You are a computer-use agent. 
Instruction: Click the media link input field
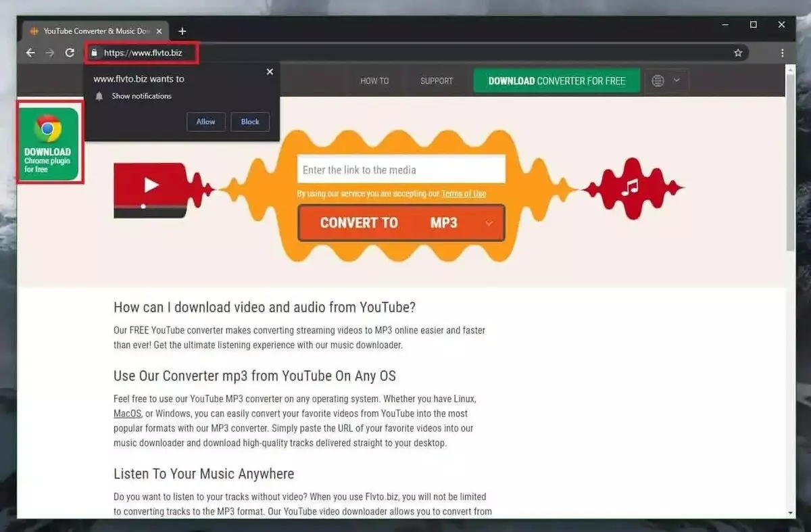[401, 170]
